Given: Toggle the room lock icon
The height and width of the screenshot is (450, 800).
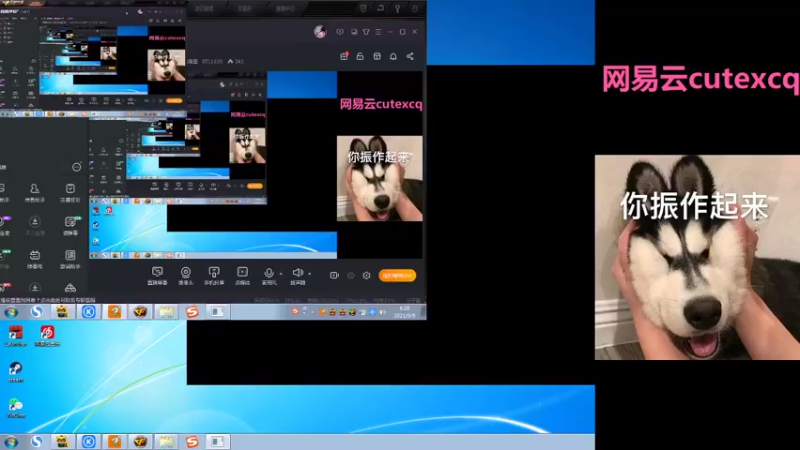Looking at the screenshot, I should (360, 56).
